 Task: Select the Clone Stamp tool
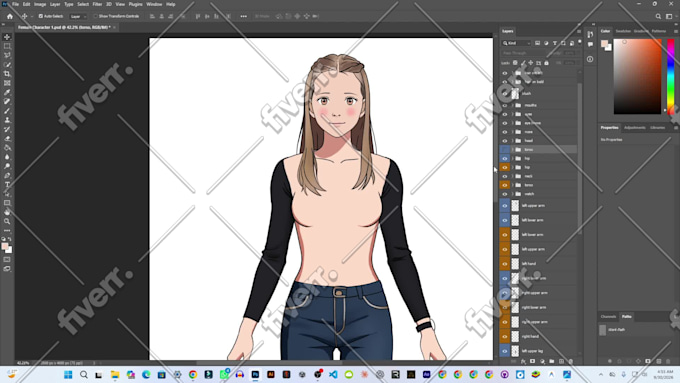pos(7,120)
